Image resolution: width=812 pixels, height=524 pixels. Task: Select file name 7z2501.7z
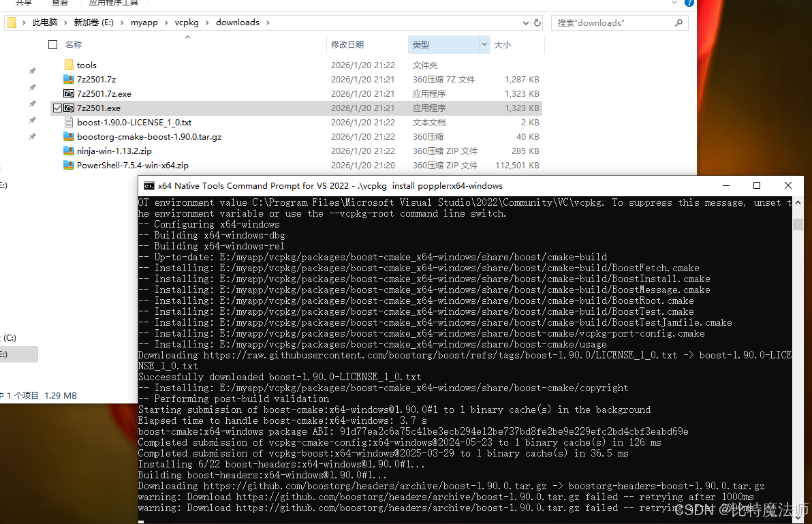[96, 79]
